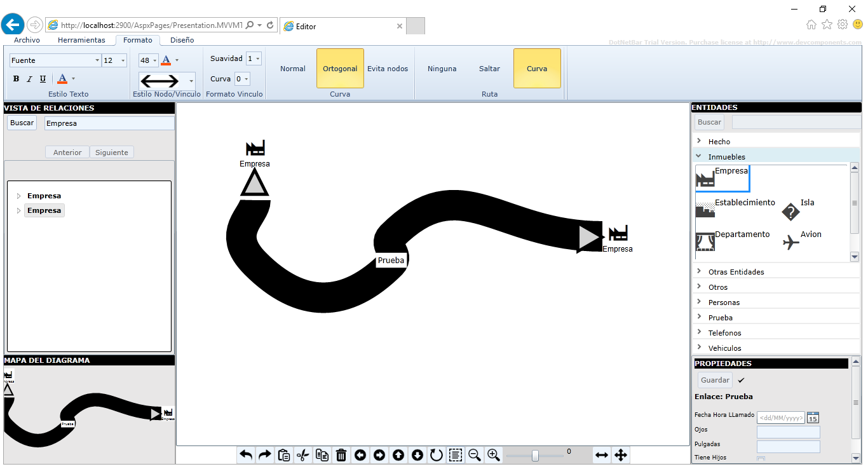
Task: Select Ninguna route option
Action: [x=442, y=69]
